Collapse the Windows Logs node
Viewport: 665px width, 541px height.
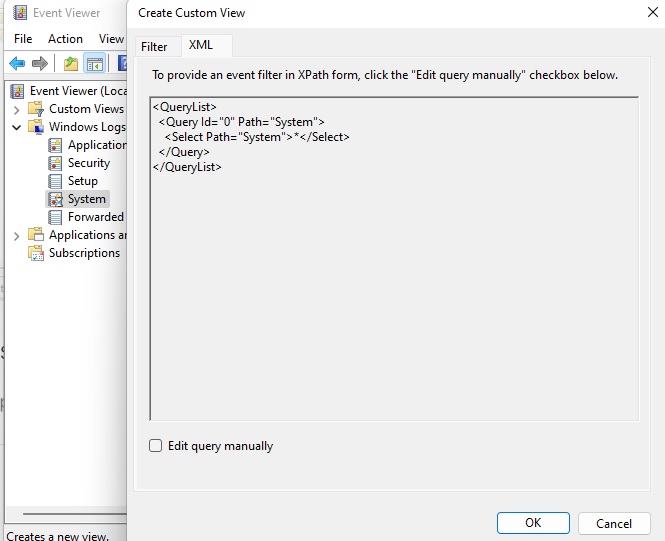click(x=17, y=127)
